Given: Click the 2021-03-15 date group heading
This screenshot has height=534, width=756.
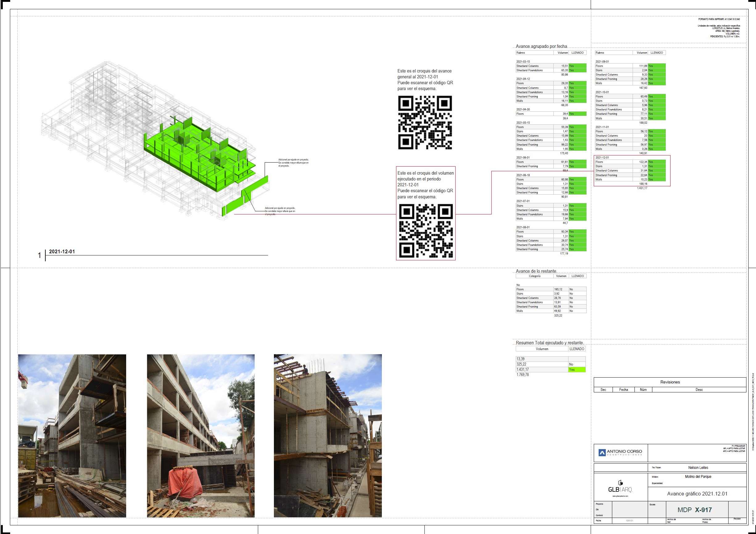Looking at the screenshot, I should pos(523,62).
